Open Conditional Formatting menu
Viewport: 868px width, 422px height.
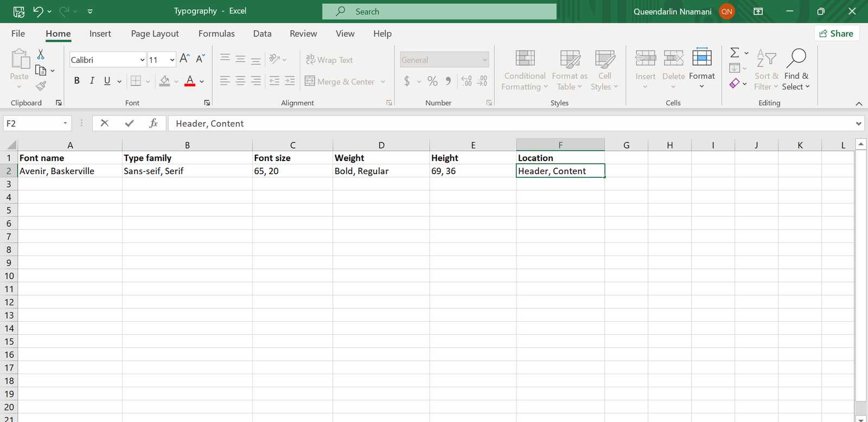point(524,70)
